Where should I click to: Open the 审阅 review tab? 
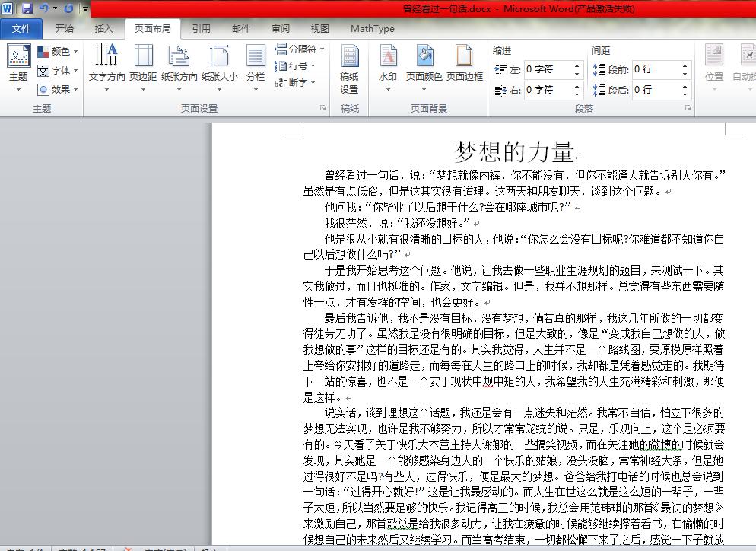point(280,29)
